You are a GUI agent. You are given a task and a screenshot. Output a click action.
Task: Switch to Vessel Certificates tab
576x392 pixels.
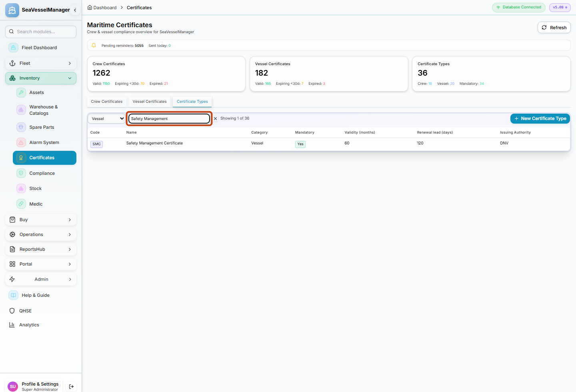[150, 102]
